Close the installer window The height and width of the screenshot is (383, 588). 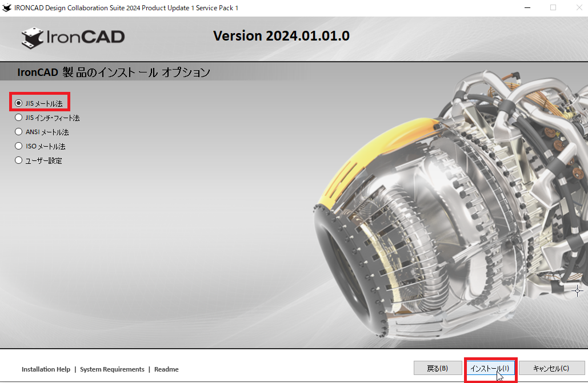point(579,7)
